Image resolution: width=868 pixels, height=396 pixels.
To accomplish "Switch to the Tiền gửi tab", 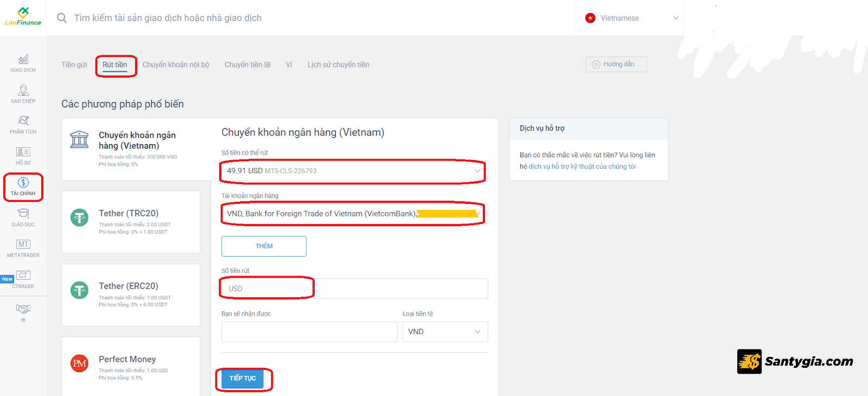I will (74, 65).
